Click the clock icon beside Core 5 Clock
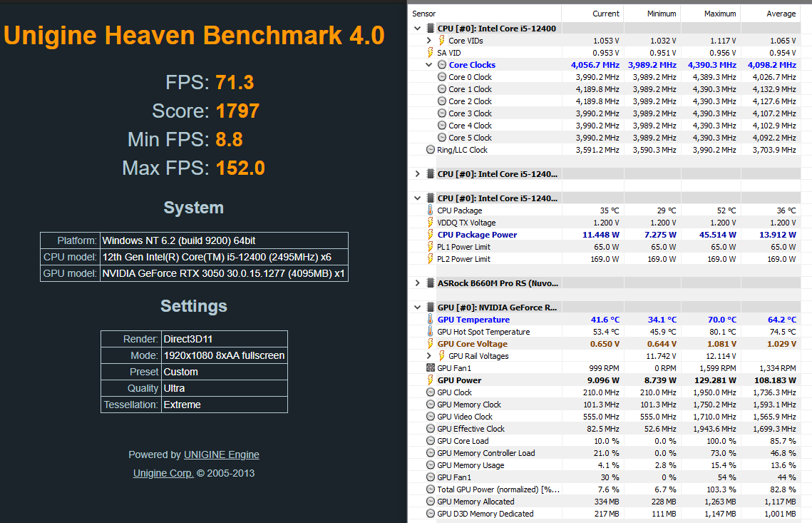Image resolution: width=812 pixels, height=523 pixels. coord(442,138)
